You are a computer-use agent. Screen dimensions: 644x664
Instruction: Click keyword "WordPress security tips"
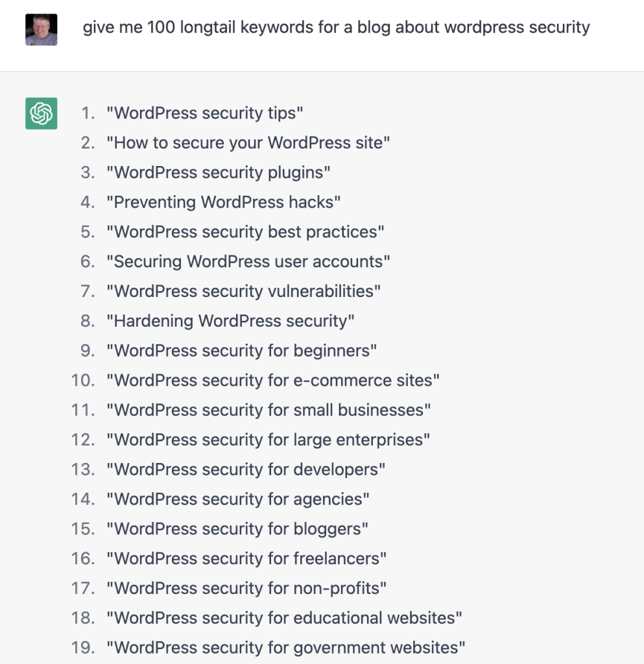tap(205, 113)
